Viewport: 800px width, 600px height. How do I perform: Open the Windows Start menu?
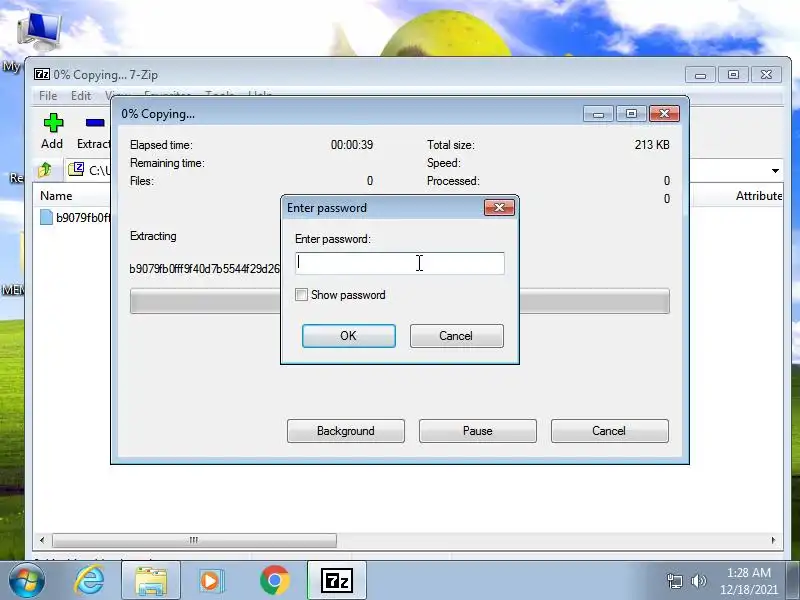point(27,580)
